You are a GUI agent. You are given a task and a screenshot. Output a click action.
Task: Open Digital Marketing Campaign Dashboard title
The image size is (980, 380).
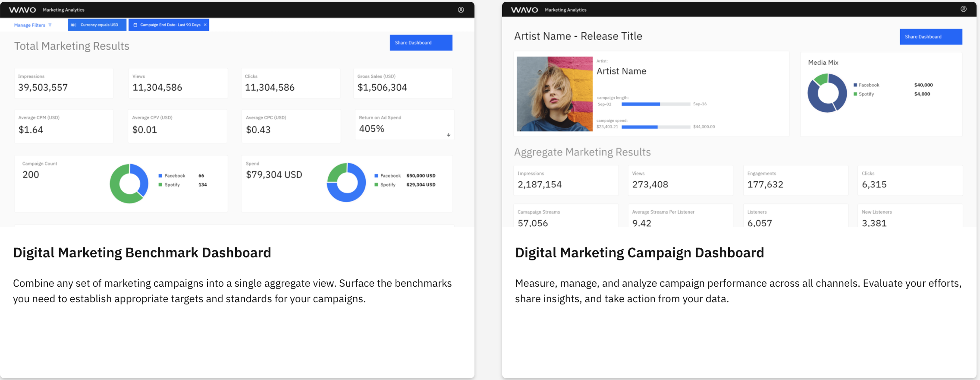[x=639, y=253]
